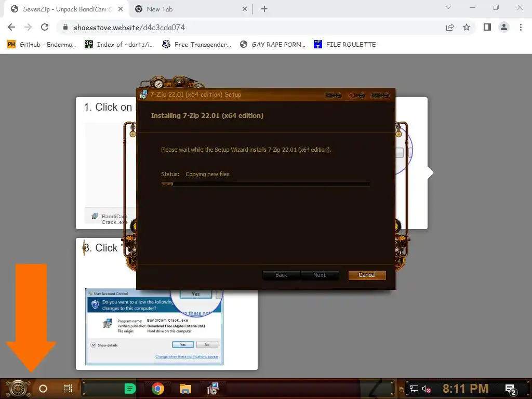Click the 8:11 PM clock
The height and width of the screenshot is (399, 532).
point(465,389)
